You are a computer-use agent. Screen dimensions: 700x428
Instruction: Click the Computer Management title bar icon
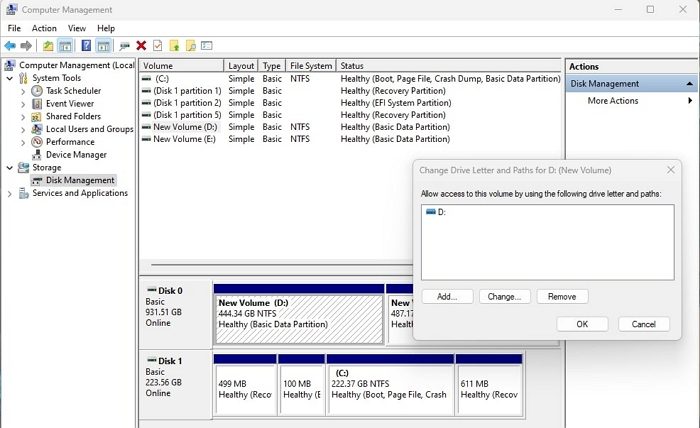click(x=12, y=9)
